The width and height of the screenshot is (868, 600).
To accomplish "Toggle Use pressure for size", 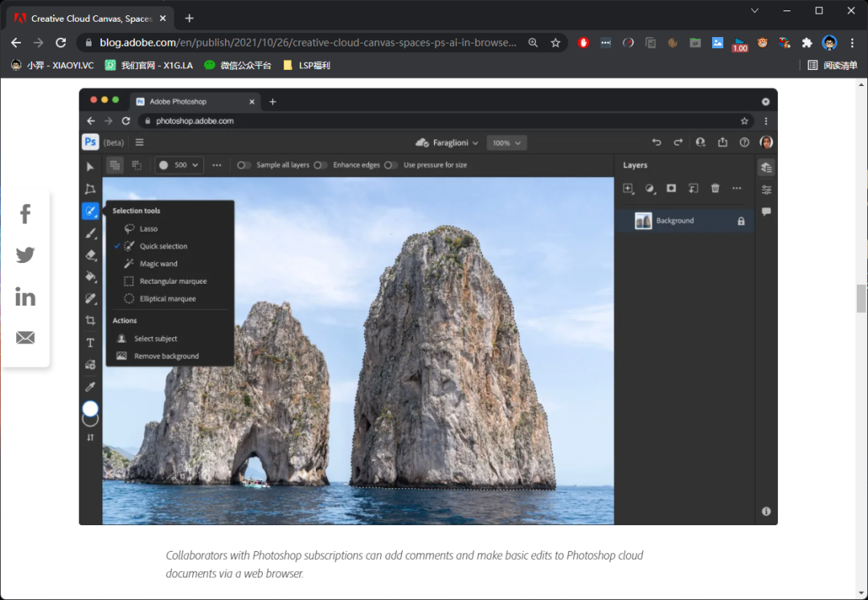I will tap(391, 165).
